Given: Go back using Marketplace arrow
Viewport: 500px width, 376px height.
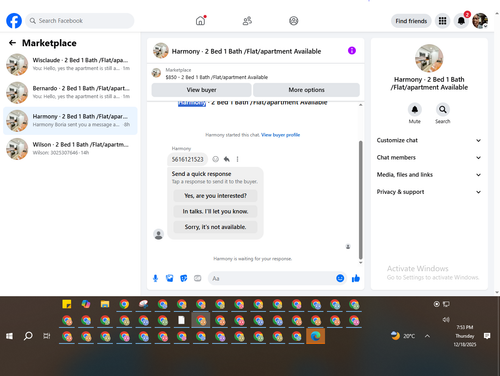Looking at the screenshot, I should click(12, 43).
